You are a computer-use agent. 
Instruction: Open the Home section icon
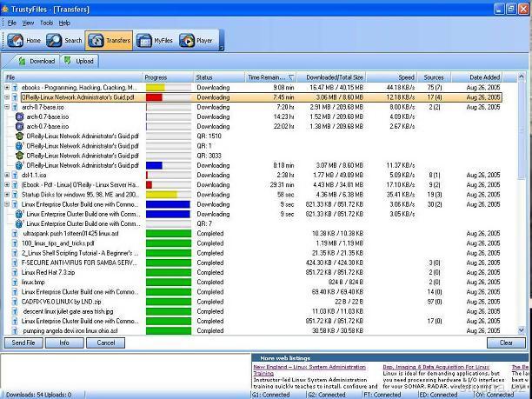(16, 40)
